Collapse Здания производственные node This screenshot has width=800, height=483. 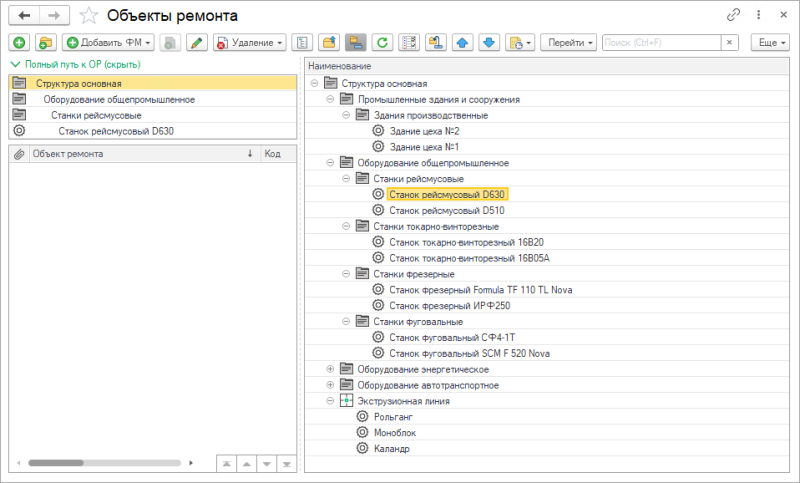[346, 115]
